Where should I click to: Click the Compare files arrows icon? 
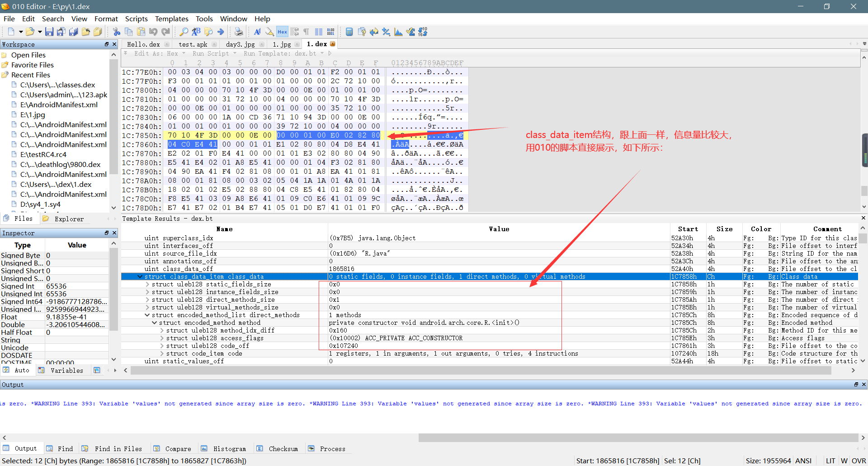[x=374, y=32]
